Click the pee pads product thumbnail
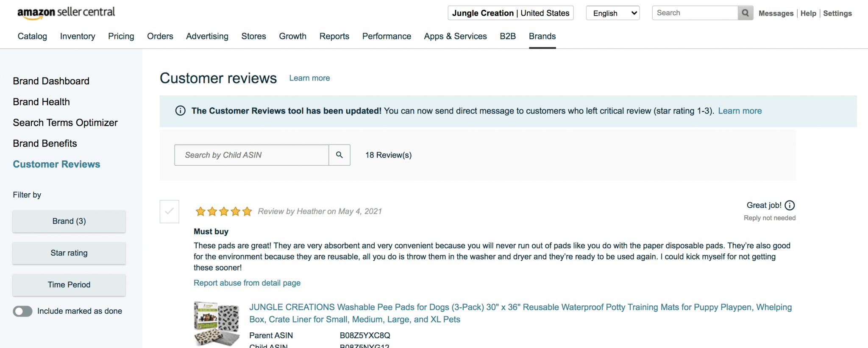Viewport: 868px width, 348px height. pyautogui.click(x=217, y=324)
